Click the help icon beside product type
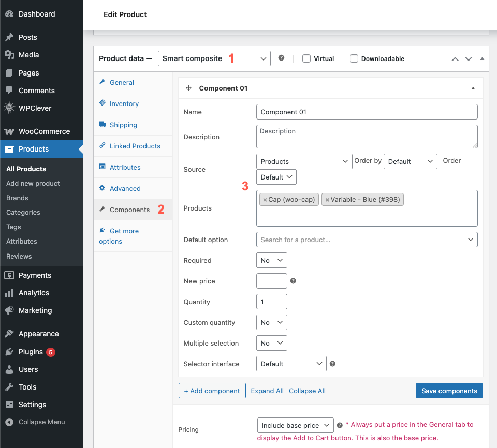This screenshot has width=497, height=448. pos(281,58)
